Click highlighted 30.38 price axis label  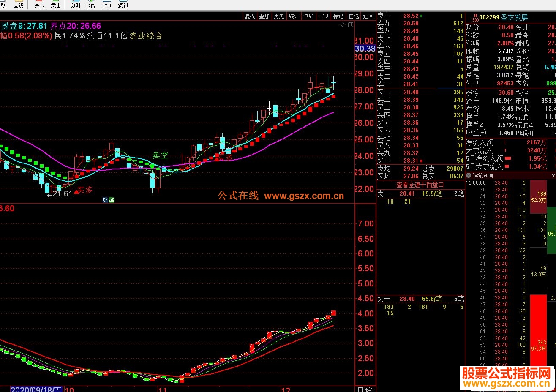365,49
